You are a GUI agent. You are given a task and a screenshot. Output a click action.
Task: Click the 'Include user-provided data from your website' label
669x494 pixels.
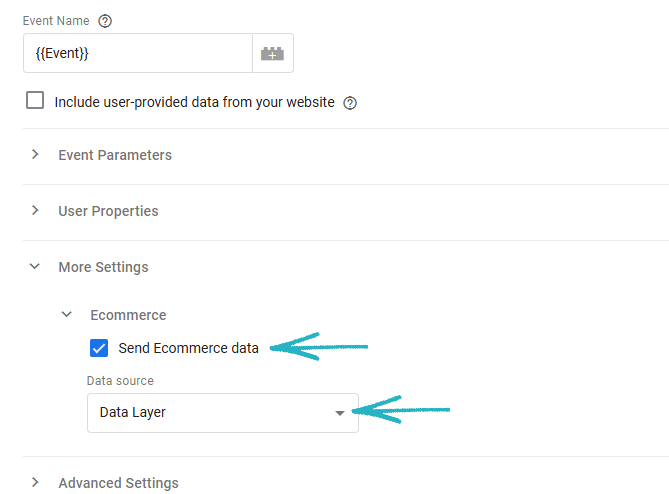(x=194, y=102)
